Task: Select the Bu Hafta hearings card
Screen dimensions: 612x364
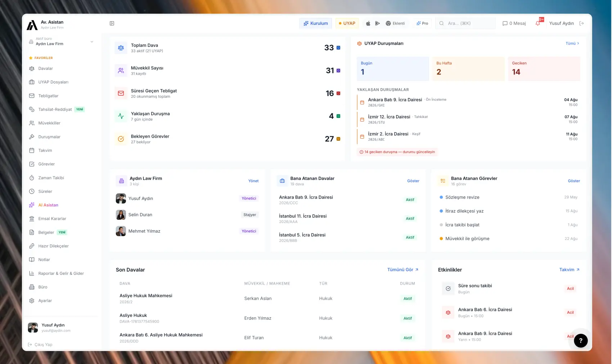Action: tap(468, 69)
